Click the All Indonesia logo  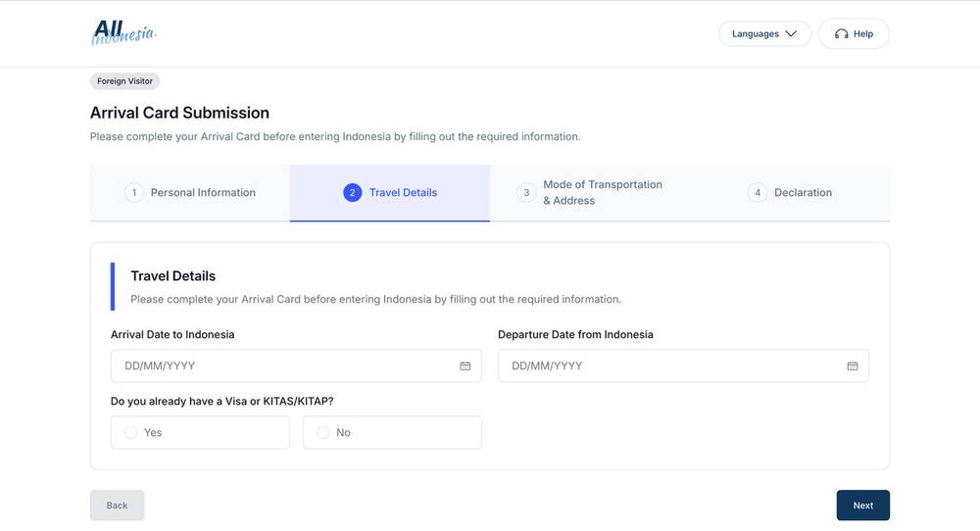coord(123,33)
